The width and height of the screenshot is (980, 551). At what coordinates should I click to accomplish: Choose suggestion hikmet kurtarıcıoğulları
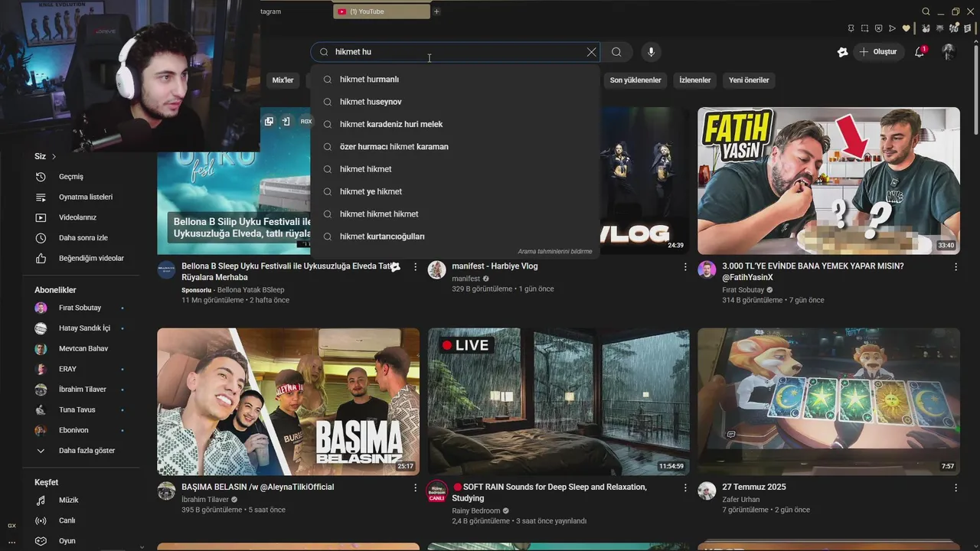point(455,236)
